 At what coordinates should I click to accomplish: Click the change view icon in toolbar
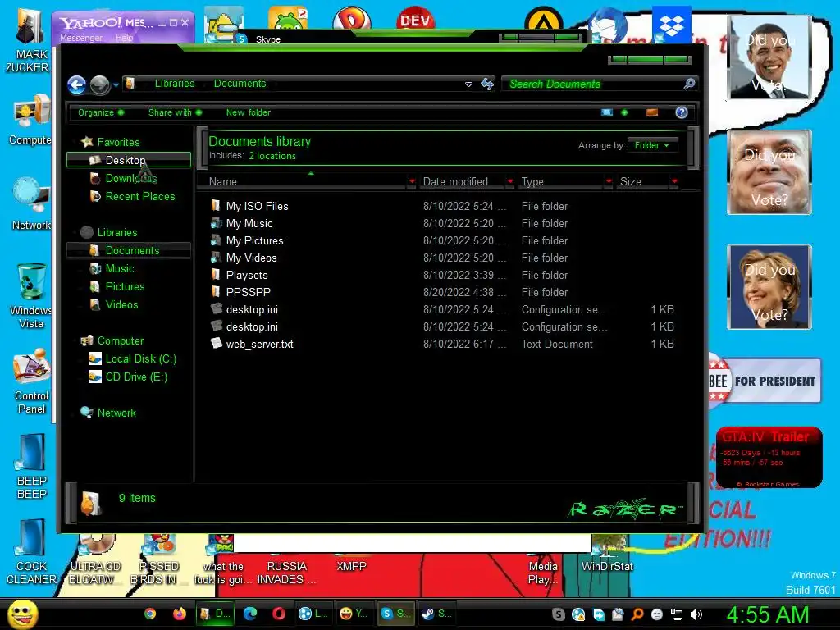[x=607, y=112]
